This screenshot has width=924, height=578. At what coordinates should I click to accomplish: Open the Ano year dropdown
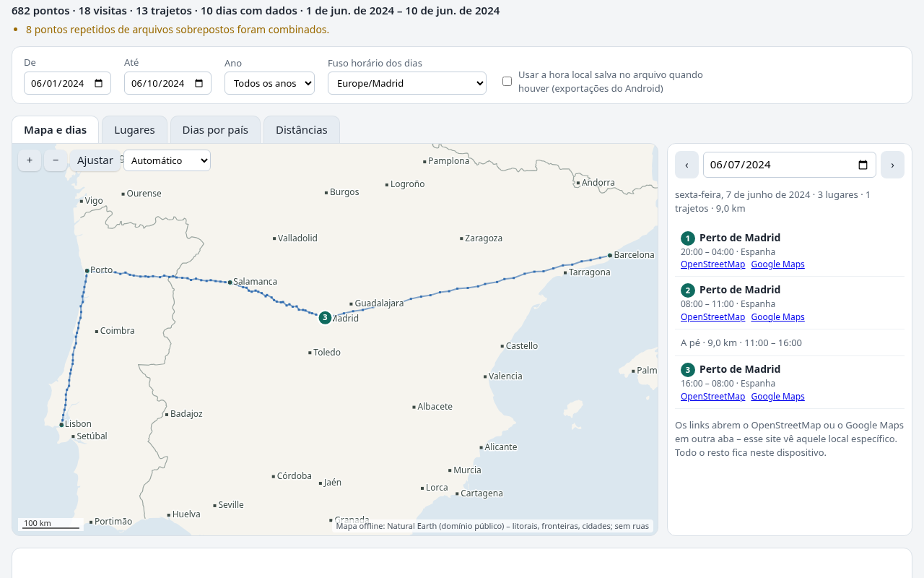coord(269,83)
